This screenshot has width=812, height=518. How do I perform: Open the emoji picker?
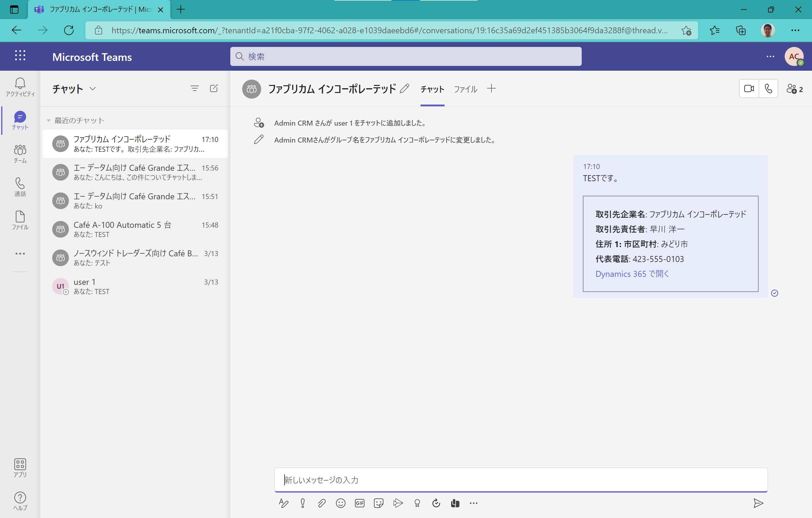[x=341, y=503]
